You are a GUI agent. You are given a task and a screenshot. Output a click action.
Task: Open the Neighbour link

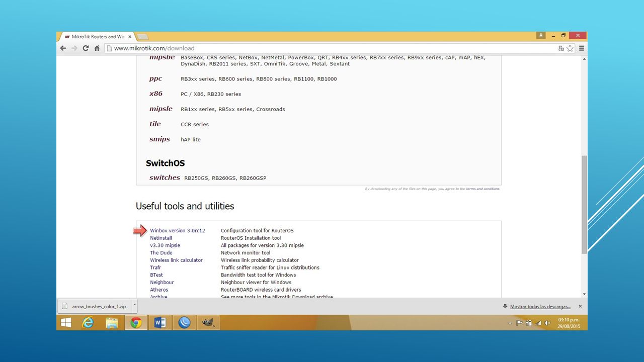162,283
